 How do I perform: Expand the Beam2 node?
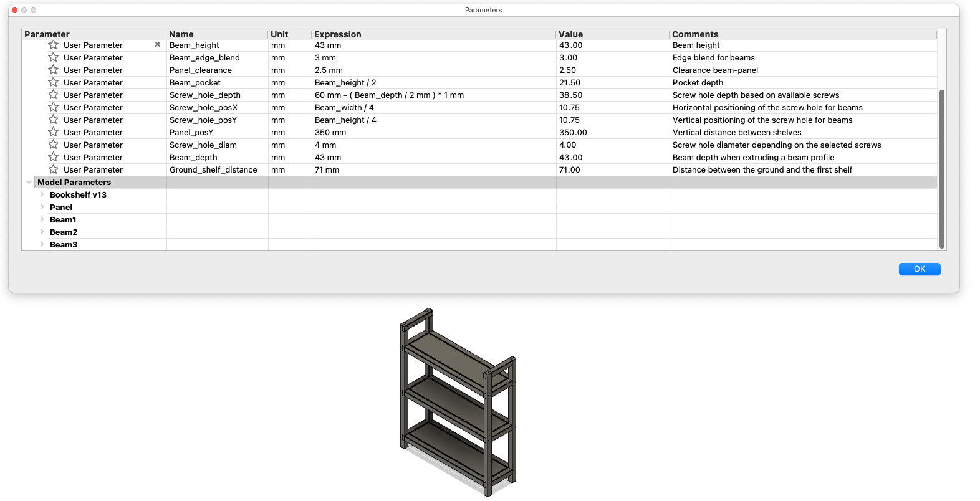pos(42,232)
